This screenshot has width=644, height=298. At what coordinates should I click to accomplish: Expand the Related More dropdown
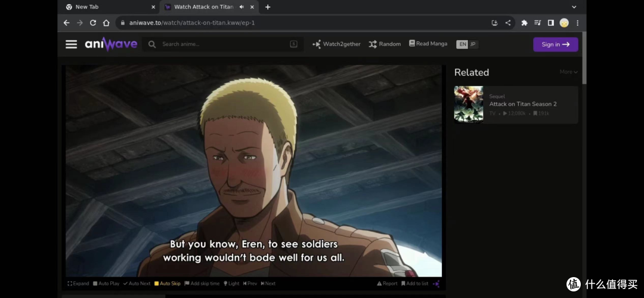(x=568, y=72)
